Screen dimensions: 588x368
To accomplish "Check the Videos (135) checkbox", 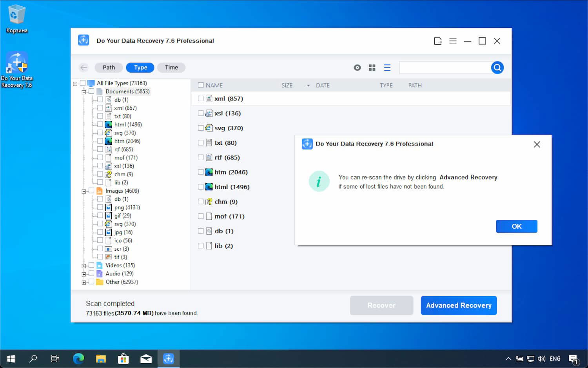I will click(x=91, y=265).
